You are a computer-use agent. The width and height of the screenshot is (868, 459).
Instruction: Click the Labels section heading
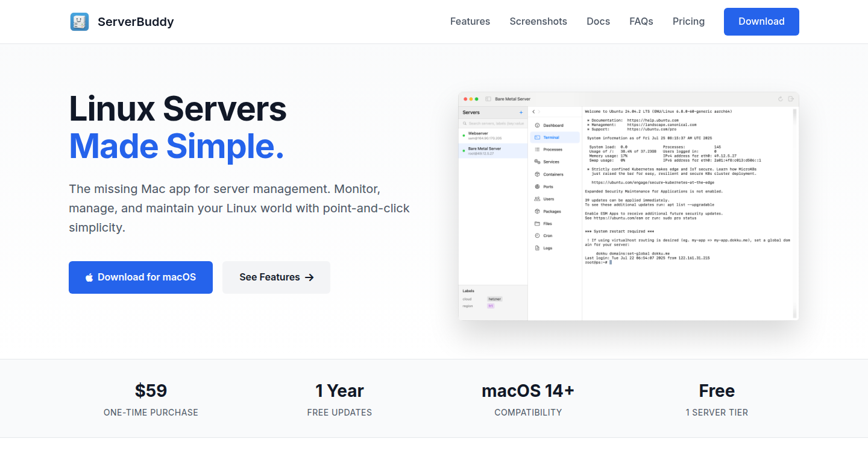click(x=468, y=291)
